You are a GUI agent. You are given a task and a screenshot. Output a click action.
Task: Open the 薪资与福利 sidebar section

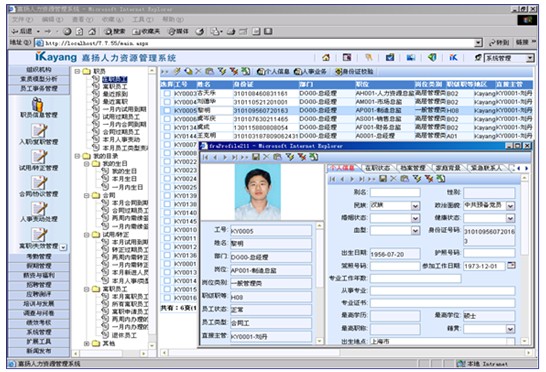click(39, 275)
